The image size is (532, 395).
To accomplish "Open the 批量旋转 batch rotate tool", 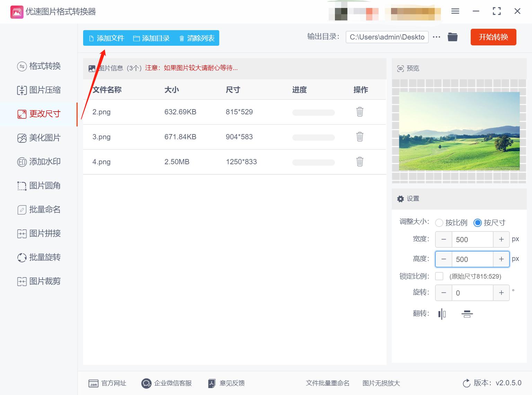I will click(39, 257).
